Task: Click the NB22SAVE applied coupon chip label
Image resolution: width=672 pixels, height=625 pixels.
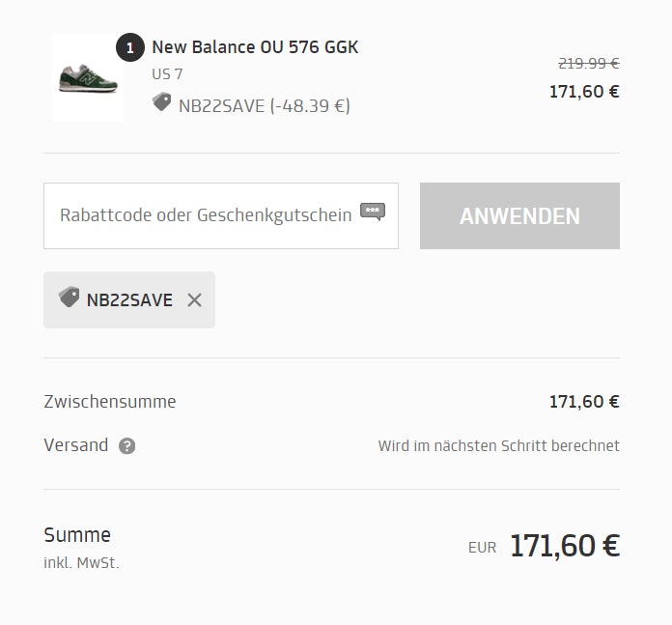Action: point(129,300)
